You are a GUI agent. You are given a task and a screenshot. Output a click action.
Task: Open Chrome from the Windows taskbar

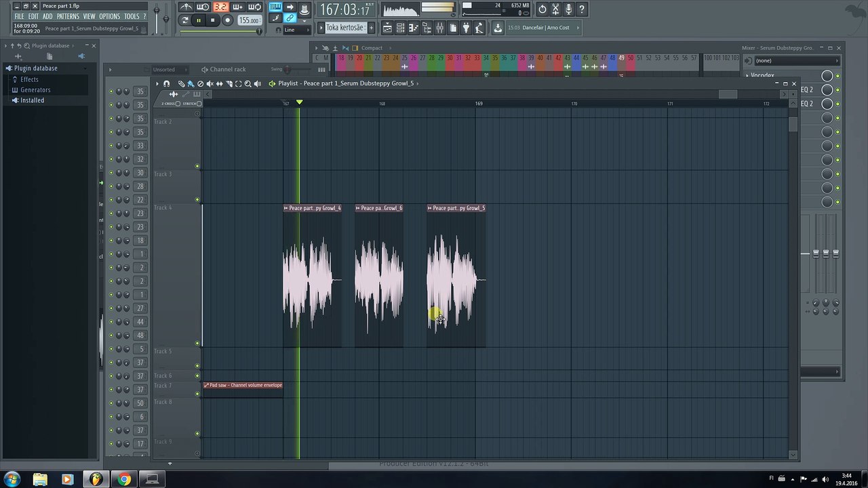pos(124,479)
